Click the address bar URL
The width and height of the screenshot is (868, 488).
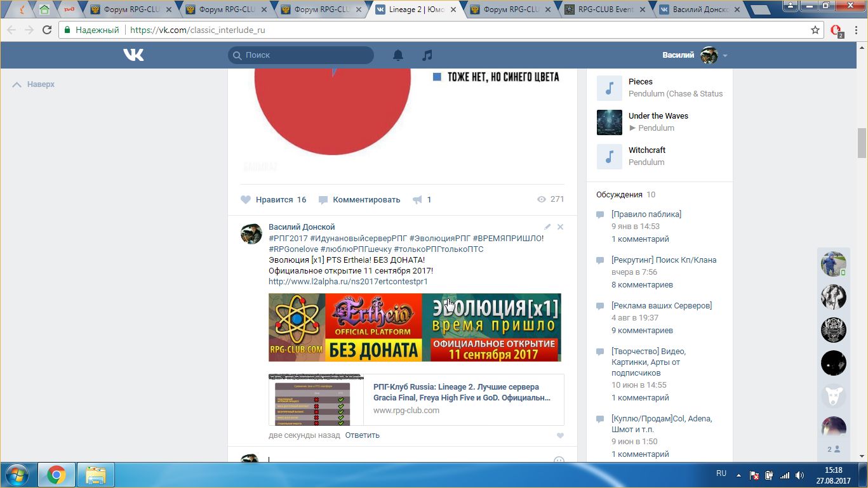click(x=197, y=30)
